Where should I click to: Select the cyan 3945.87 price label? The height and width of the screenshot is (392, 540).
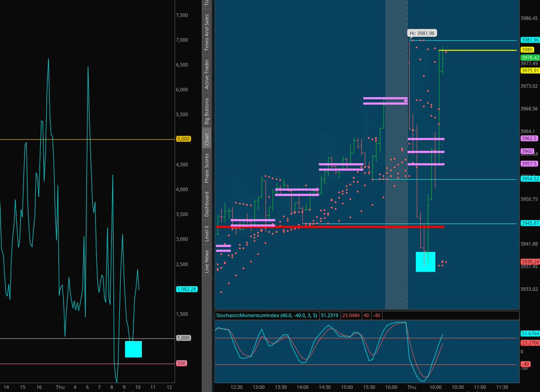click(530, 223)
